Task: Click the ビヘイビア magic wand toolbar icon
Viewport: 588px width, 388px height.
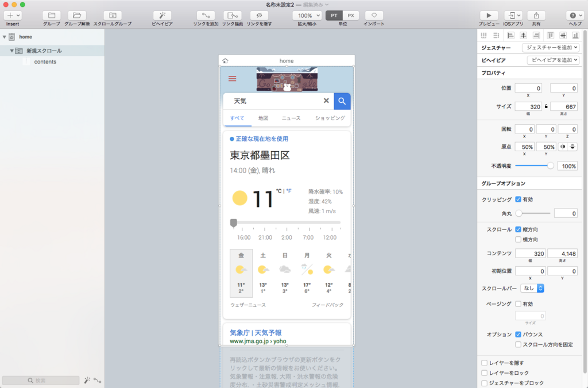Action: point(163,16)
